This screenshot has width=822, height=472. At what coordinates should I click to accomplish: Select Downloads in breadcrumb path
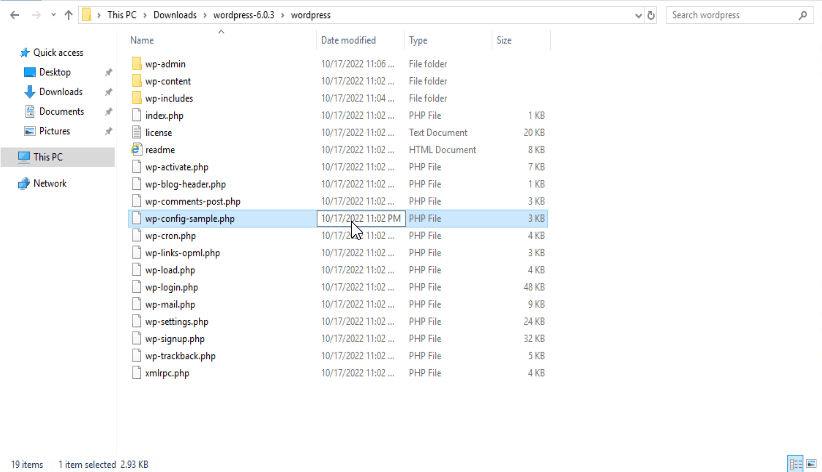point(175,15)
